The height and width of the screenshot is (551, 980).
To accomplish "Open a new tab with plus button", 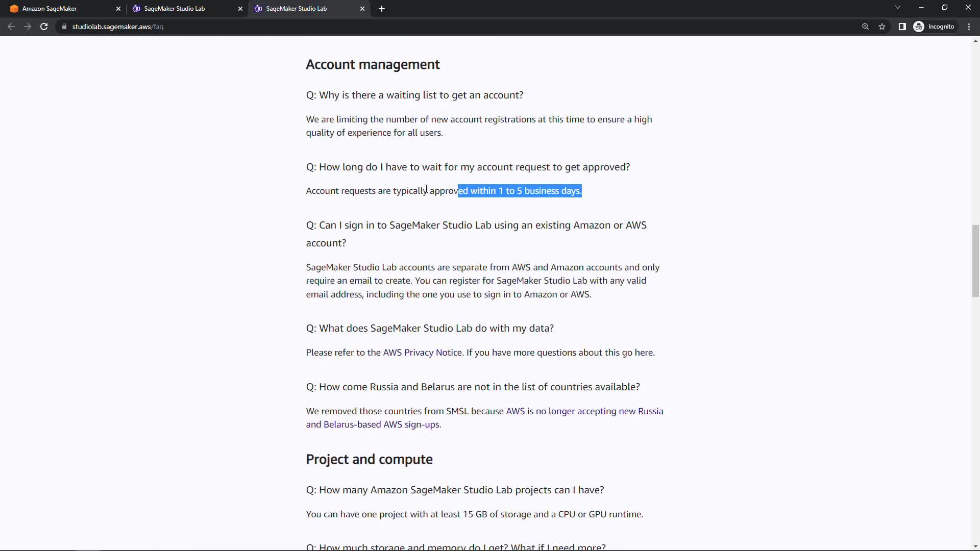I will [x=382, y=9].
